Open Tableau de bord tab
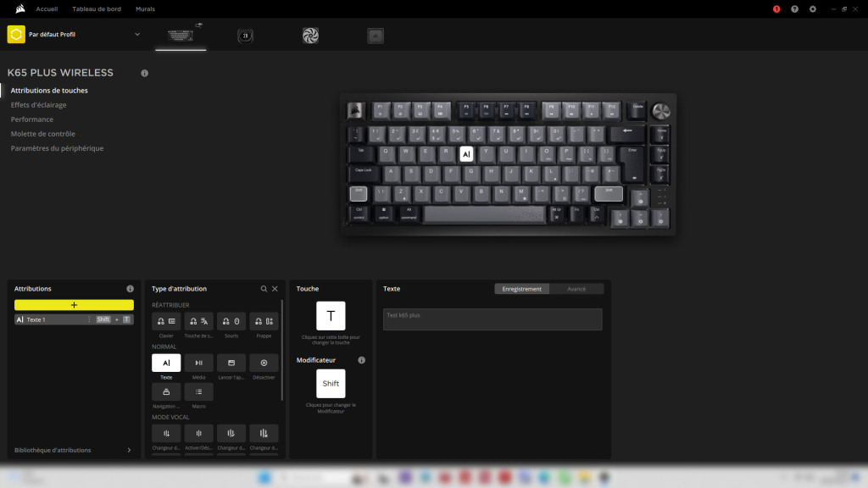 point(97,8)
